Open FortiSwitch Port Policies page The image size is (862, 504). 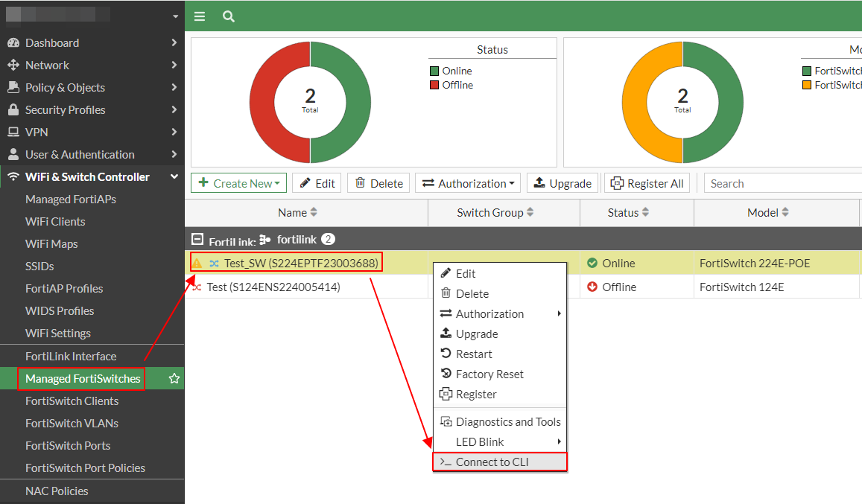pyautogui.click(x=85, y=468)
